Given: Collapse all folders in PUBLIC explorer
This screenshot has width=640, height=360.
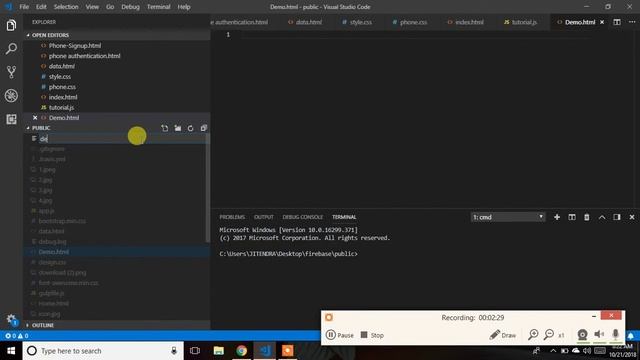Looking at the screenshot, I should (x=204, y=128).
